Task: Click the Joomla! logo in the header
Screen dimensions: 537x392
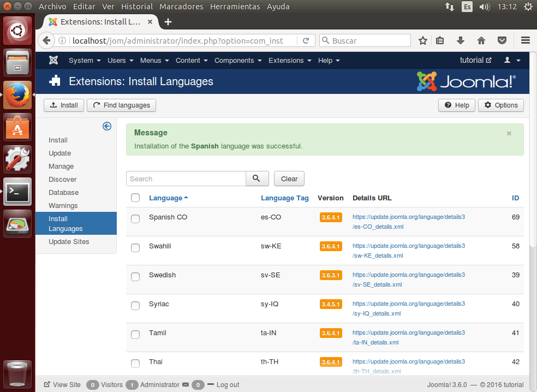Action: [466, 81]
